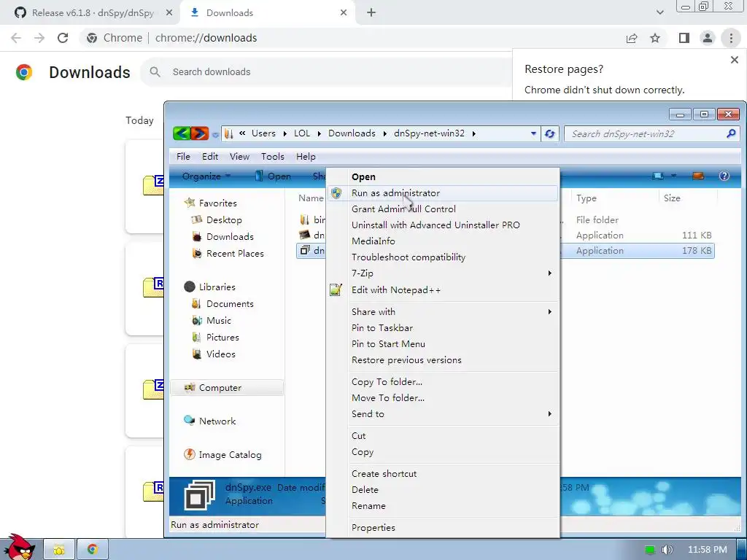The image size is (747, 560).
Task: Open the Chrome profile icon
Action: coord(708,38)
